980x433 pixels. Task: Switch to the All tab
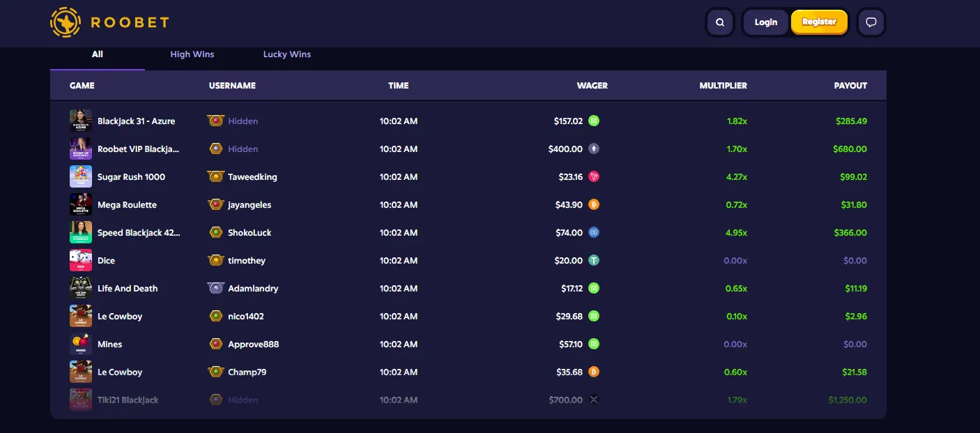tap(98, 54)
